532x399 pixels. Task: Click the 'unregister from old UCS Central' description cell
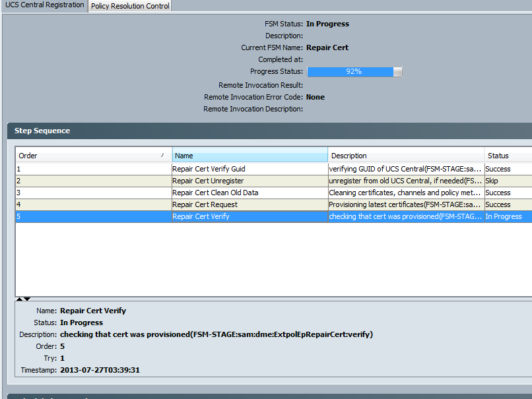click(x=406, y=181)
